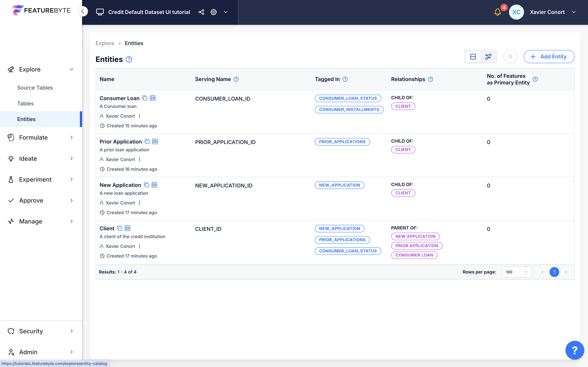The width and height of the screenshot is (588, 367).
Task: Select page 1 in pagination
Action: click(x=554, y=272)
